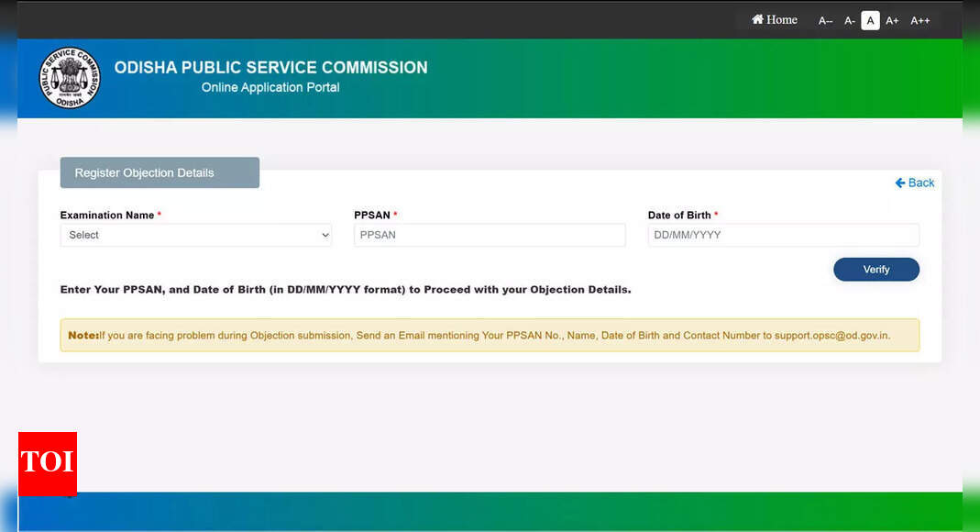Viewport: 980px width, 532px height.
Task: Click the Examination Name field label
Action: 106,216
